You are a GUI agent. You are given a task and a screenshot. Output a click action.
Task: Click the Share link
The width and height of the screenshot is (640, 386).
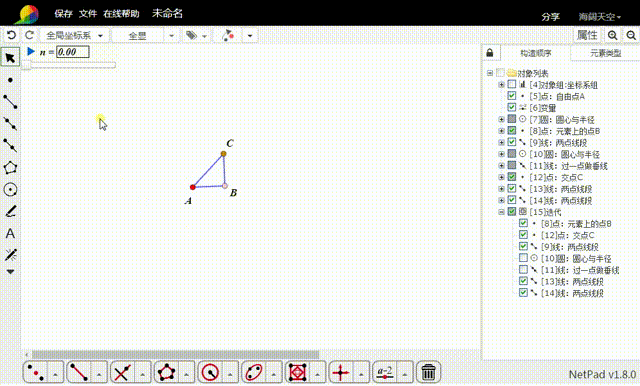(x=550, y=17)
